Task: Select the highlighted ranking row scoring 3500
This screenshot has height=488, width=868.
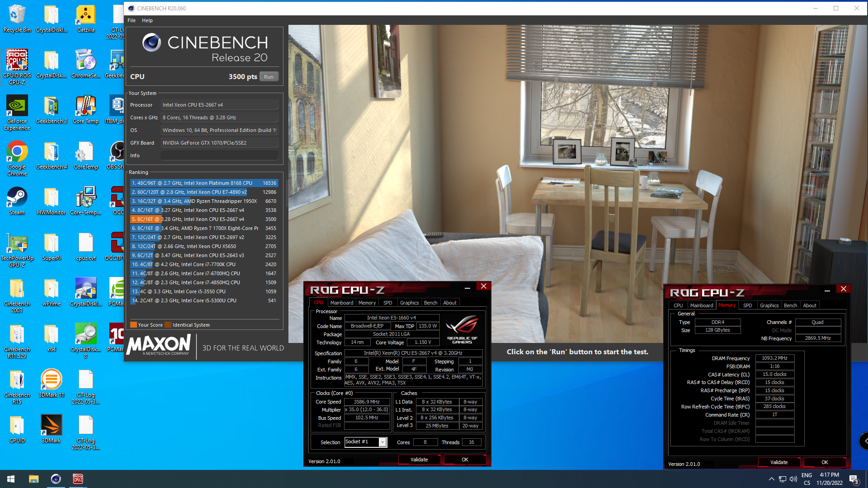Action: (204, 219)
